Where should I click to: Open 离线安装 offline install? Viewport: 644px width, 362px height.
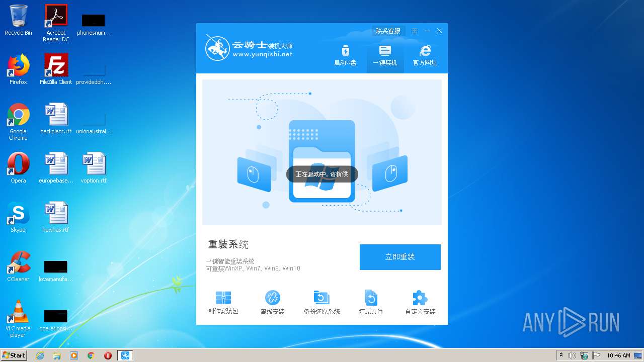pyautogui.click(x=272, y=303)
